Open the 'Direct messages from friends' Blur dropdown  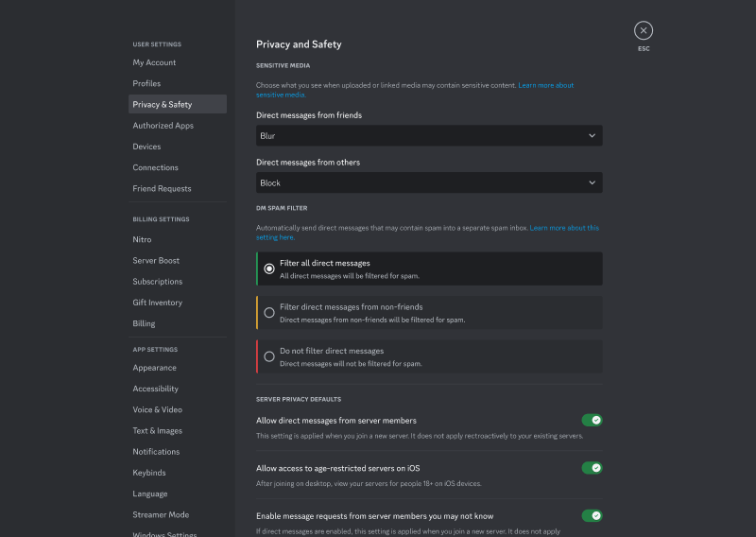[429, 135]
